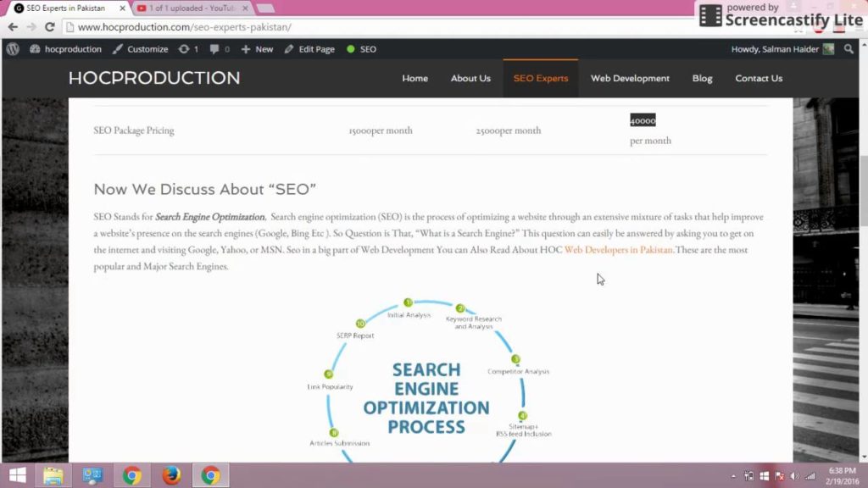Screen dimensions: 868x488
Task: Open About Us navigation item
Action: [x=470, y=79]
